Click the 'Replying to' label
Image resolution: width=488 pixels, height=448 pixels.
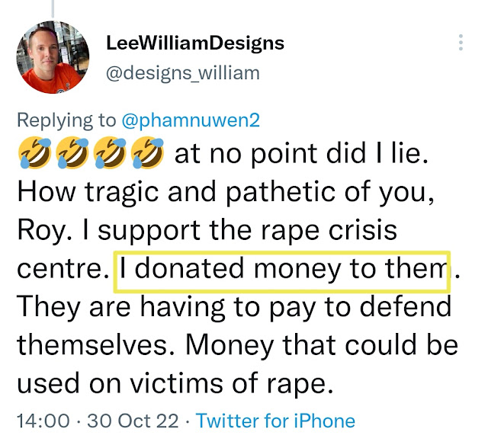tap(66, 120)
